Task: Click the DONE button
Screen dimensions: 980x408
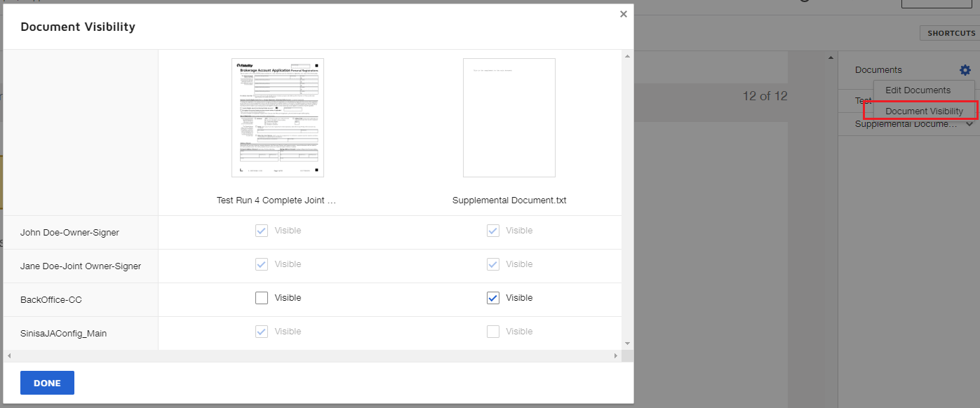Action: click(47, 383)
